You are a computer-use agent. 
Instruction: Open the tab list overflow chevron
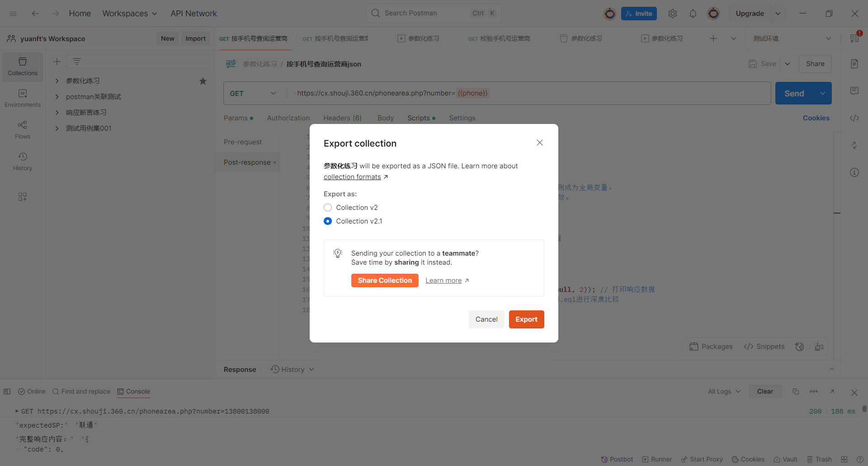tap(734, 38)
